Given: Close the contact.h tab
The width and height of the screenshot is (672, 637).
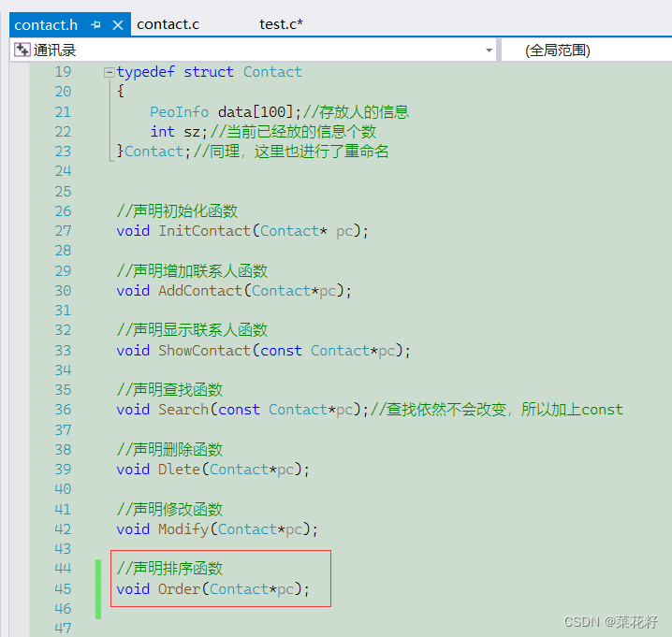Looking at the screenshot, I should point(118,25).
